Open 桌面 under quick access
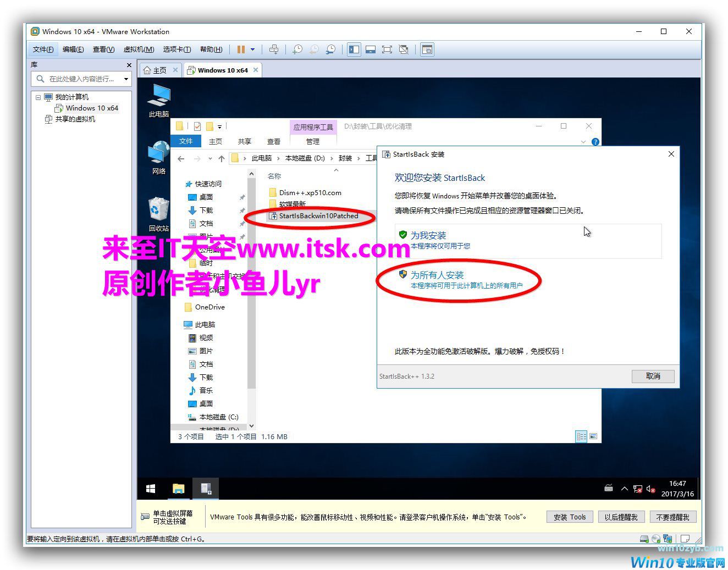The width and height of the screenshot is (728, 570). pyautogui.click(x=206, y=197)
